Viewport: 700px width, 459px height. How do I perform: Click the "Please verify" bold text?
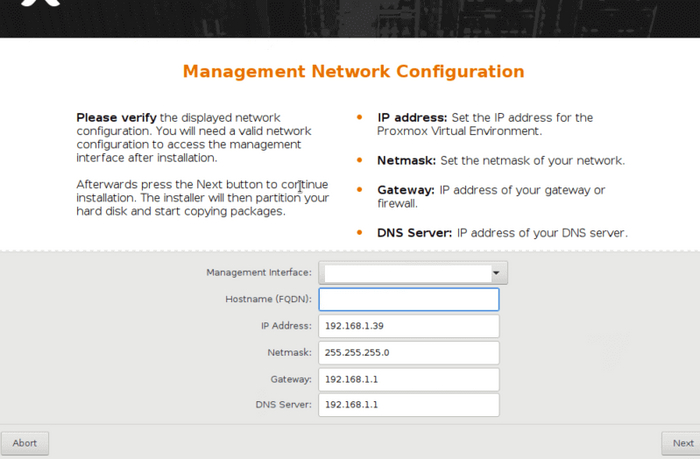pyautogui.click(x=116, y=118)
